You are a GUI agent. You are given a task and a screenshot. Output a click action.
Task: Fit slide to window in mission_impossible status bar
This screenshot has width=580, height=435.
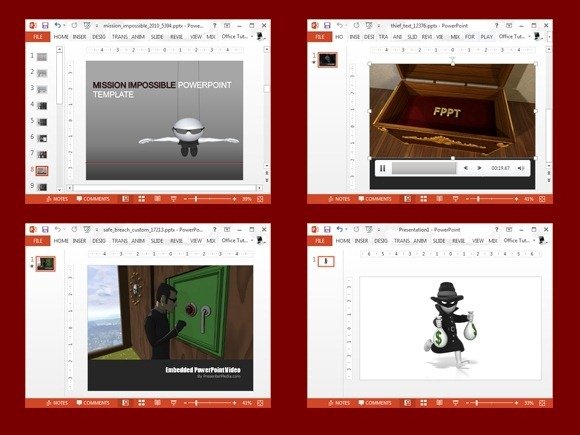[x=260, y=199]
